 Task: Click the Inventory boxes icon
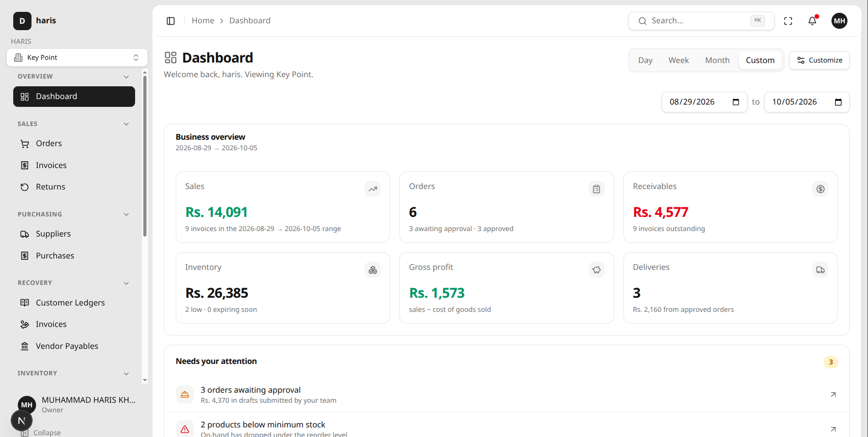pos(373,270)
